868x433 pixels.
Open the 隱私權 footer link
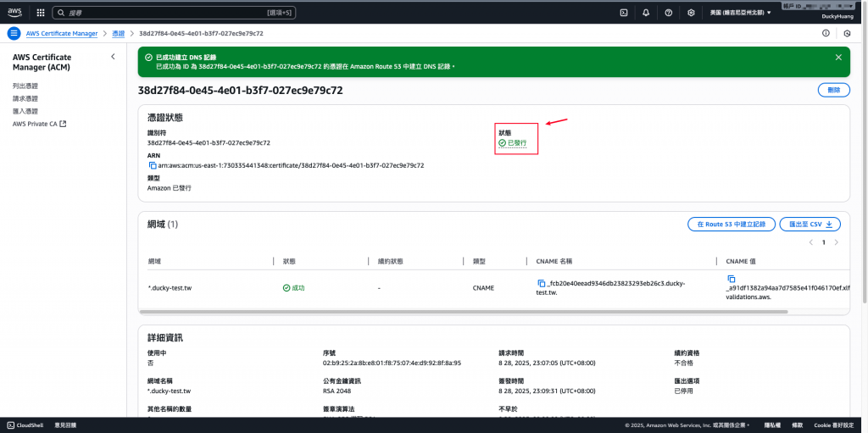772,425
